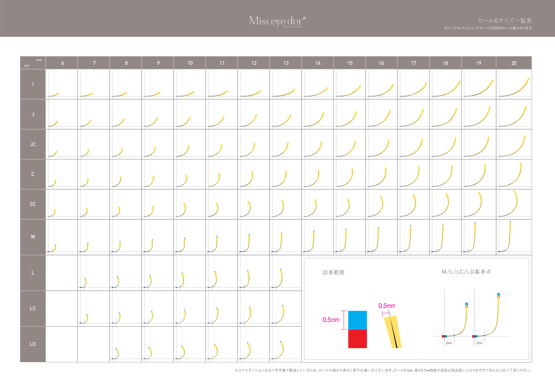
Task: Click the M/L/LC/LD基準点 heading
Action: click(466, 272)
